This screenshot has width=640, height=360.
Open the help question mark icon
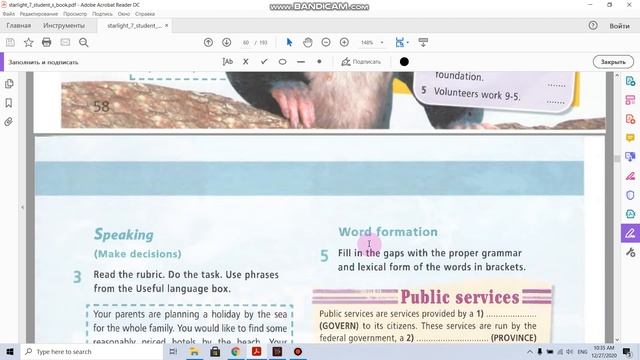(x=593, y=26)
